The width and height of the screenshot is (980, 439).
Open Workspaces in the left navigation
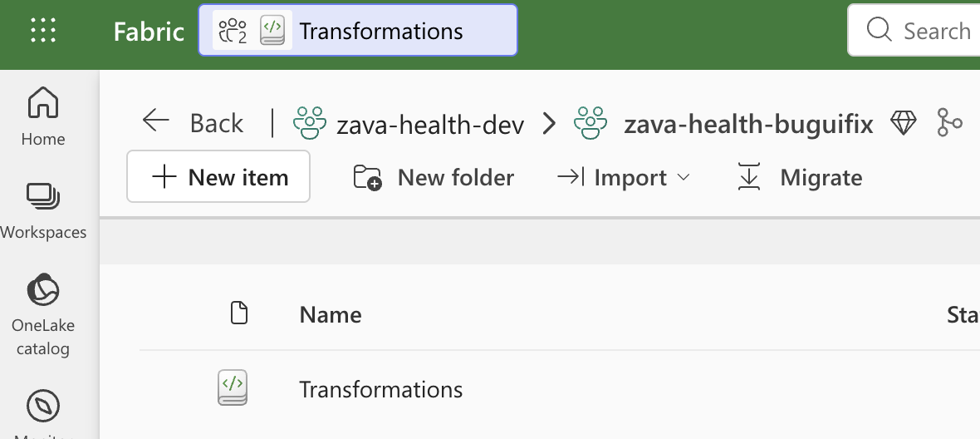tap(43, 210)
